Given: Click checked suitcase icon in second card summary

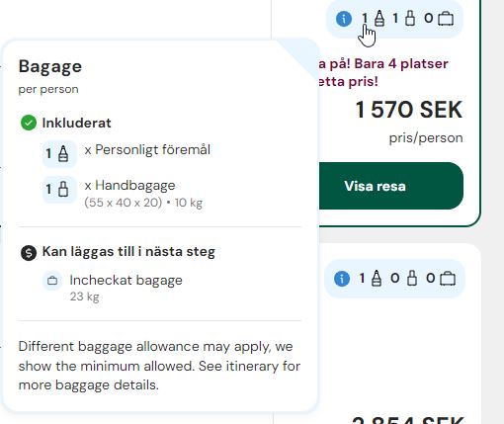Looking at the screenshot, I should point(448,279).
